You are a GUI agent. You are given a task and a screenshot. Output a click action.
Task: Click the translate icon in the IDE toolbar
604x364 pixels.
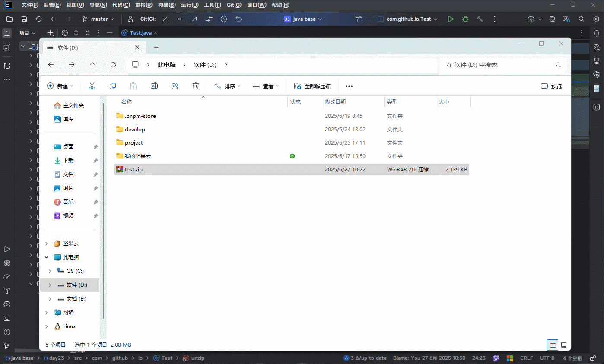pyautogui.click(x=567, y=19)
